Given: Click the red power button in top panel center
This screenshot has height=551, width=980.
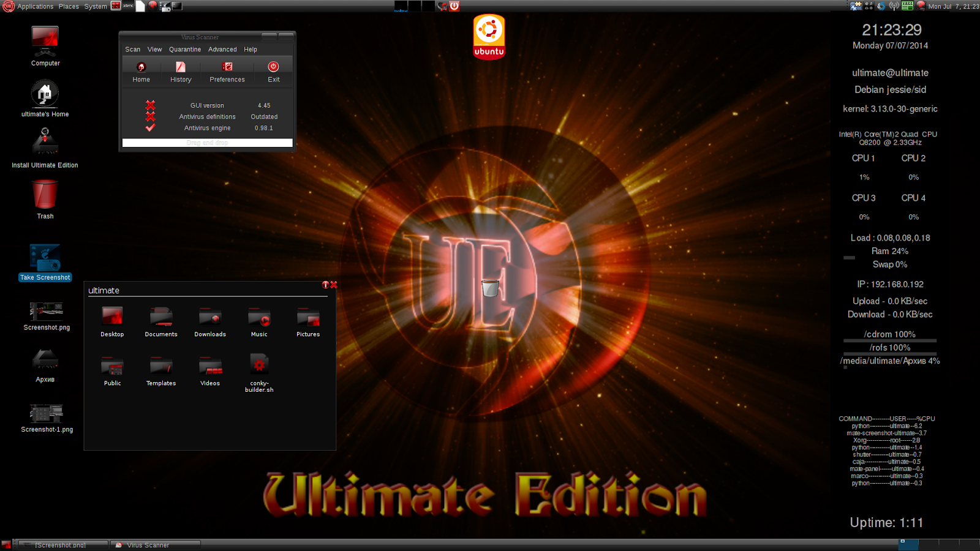Looking at the screenshot, I should click(454, 6).
